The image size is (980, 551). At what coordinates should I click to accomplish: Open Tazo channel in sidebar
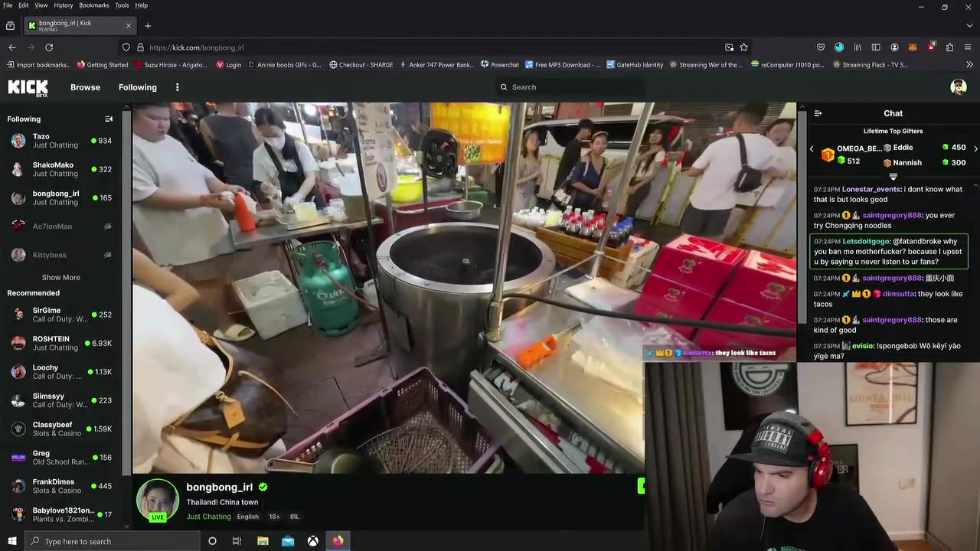[x=61, y=141]
